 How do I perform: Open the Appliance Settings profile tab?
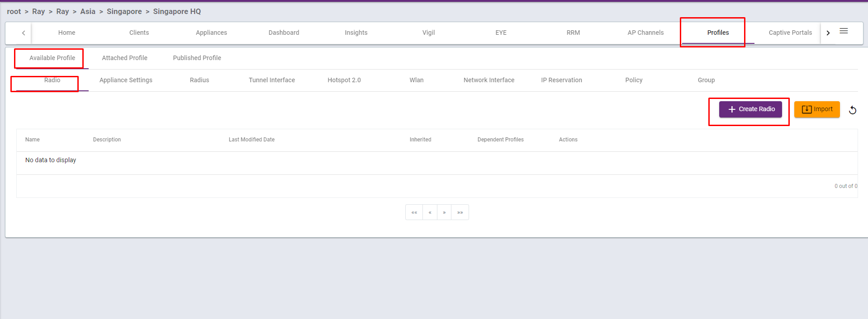[x=126, y=80]
